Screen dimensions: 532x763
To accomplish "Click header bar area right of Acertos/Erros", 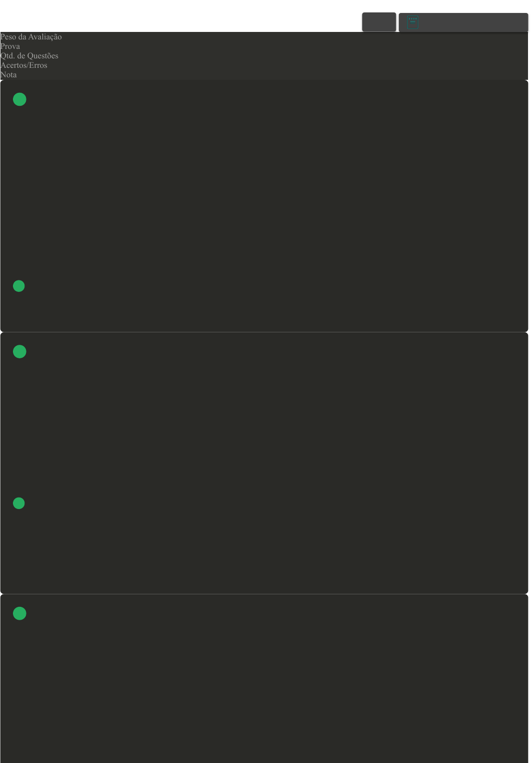I will [288, 65].
